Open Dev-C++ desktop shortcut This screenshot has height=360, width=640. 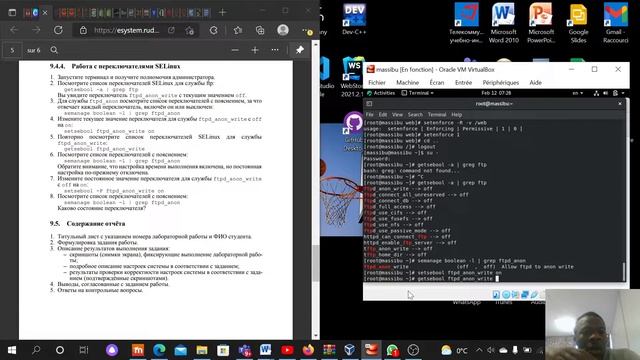pos(354,19)
